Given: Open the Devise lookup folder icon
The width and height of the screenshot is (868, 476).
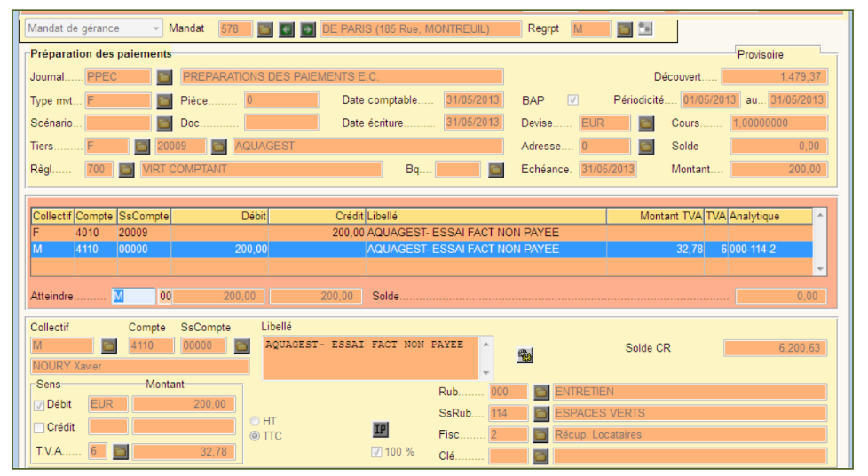Looking at the screenshot, I should 646,123.
